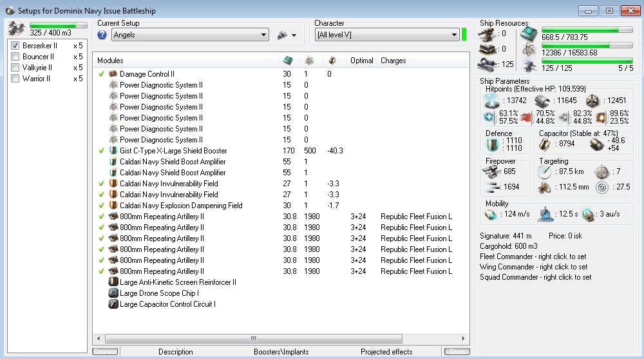
Task: Click the thermal resistance icon beside 70.5%
Action: [x=526, y=117]
